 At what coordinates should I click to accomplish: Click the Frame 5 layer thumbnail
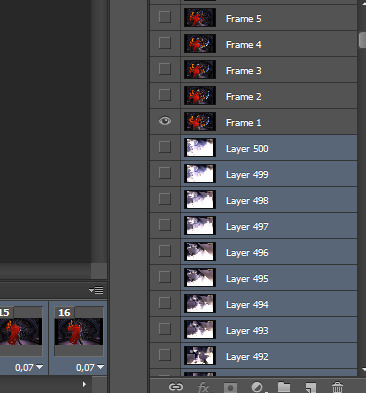pyautogui.click(x=200, y=18)
